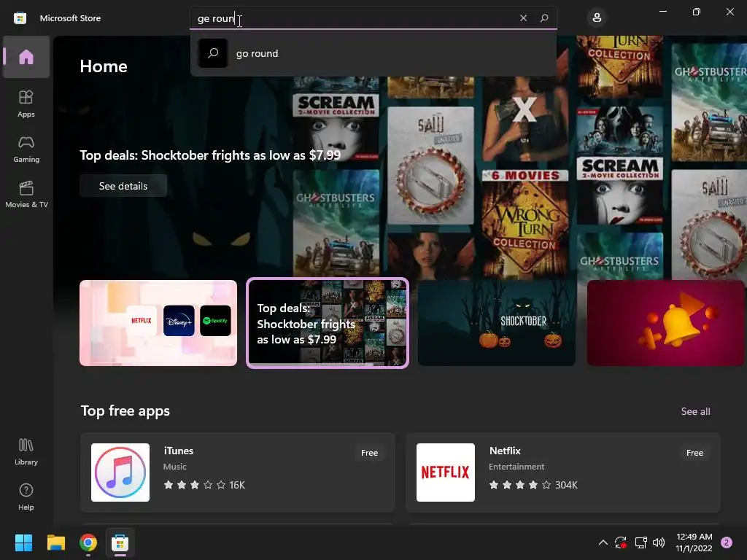Show hidden system tray icons

point(603,542)
